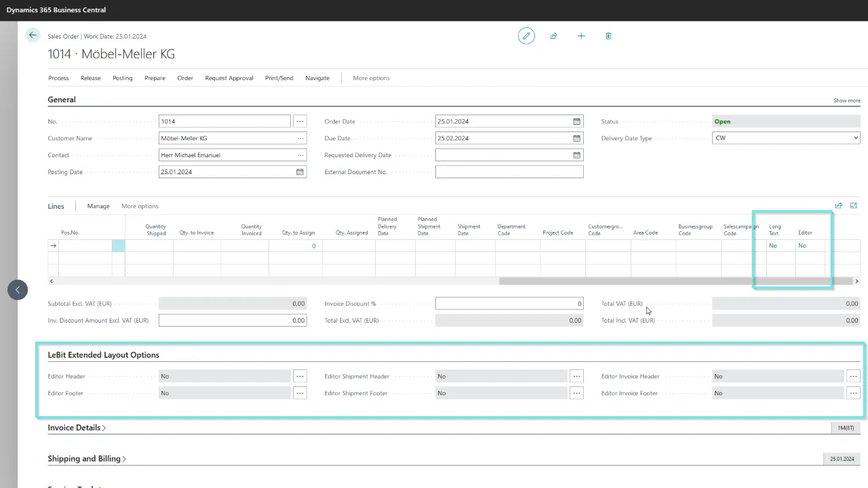Open the Navigate menu
The width and height of the screenshot is (868, 488).
pyautogui.click(x=317, y=78)
